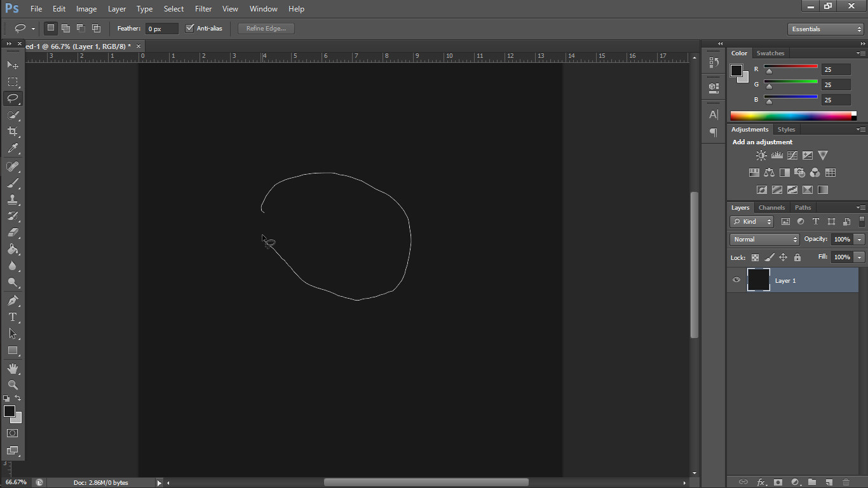
Task: Pick the Eyedropper tool
Action: pyautogui.click(x=13, y=148)
